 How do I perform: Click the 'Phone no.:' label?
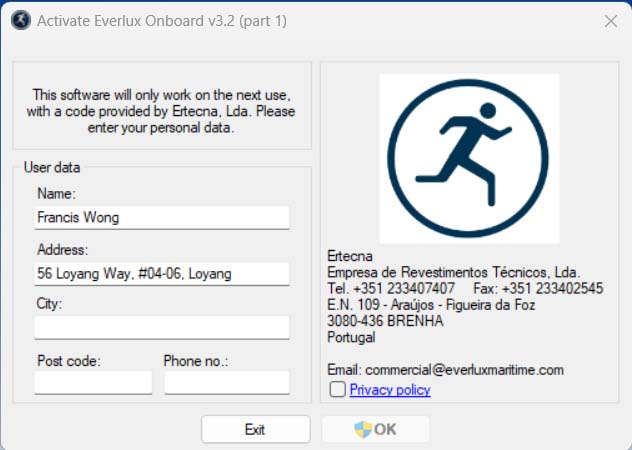(x=196, y=361)
